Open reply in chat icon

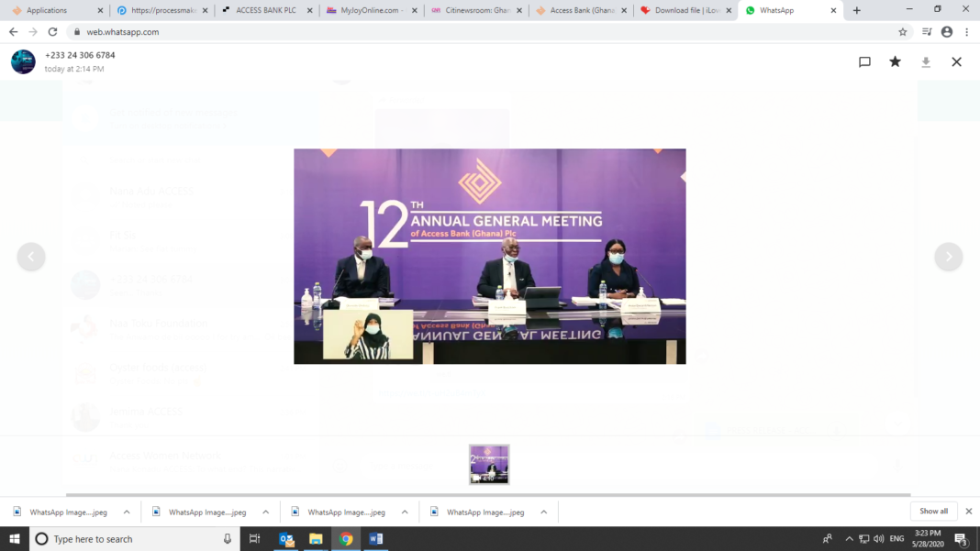864,61
